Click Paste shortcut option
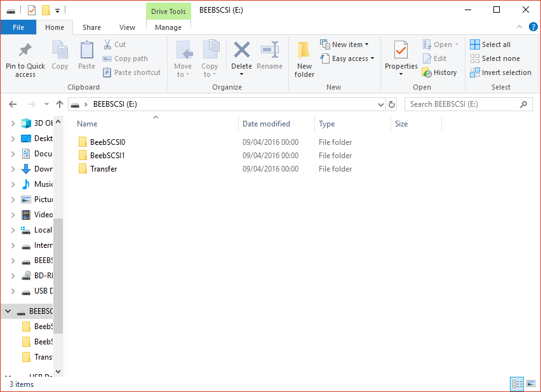 tap(132, 72)
